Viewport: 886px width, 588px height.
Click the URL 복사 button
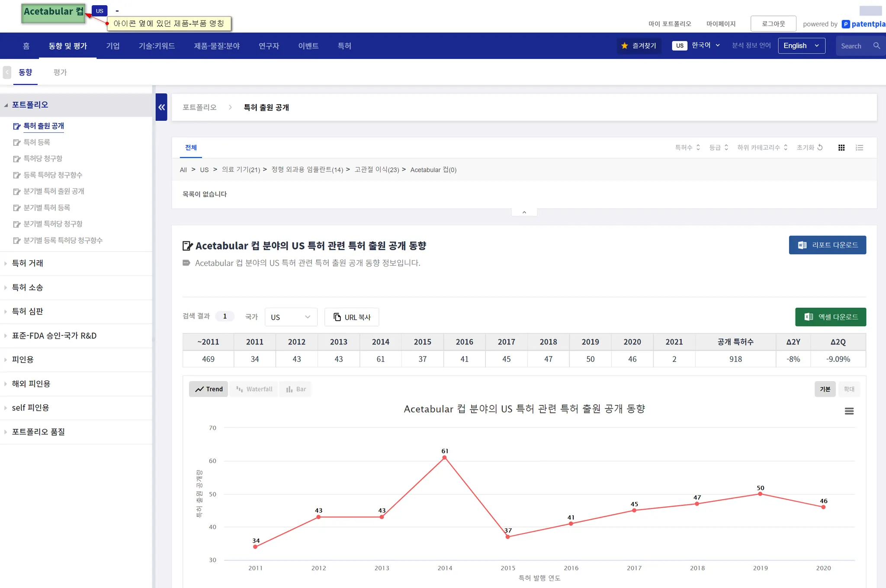pos(352,317)
